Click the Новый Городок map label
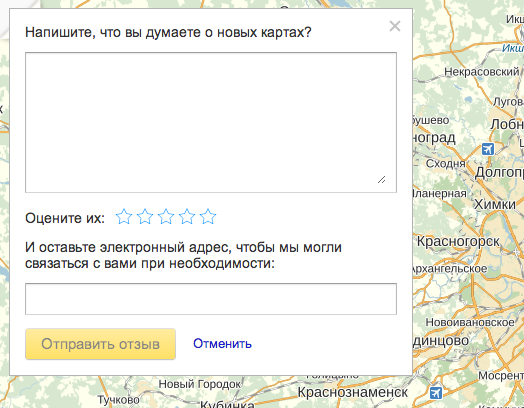This screenshot has width=524, height=408. (200, 384)
